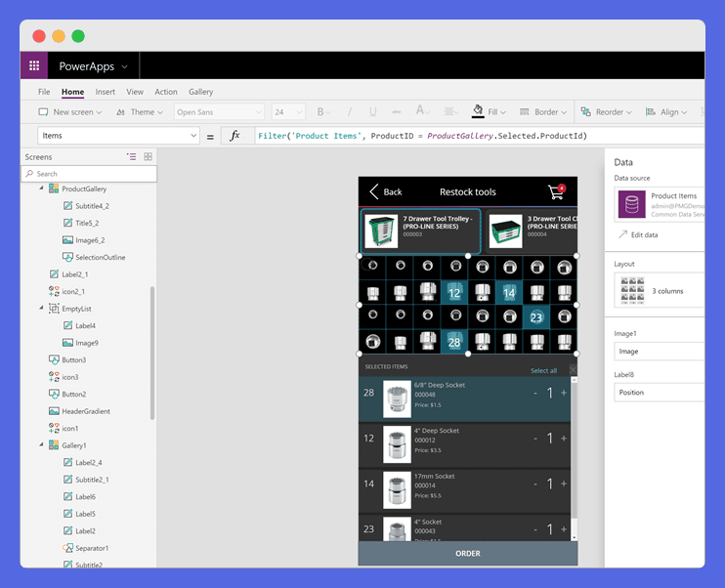Collapse the ProductGallery tree node
The height and width of the screenshot is (588, 725).
click(x=41, y=189)
